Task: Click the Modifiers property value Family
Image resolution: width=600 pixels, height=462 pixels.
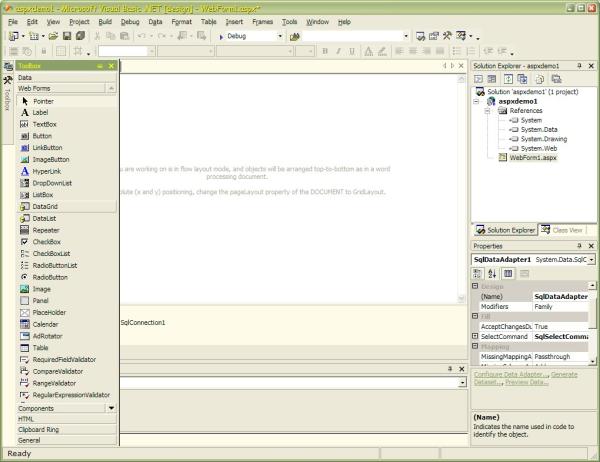Action: 561,307
